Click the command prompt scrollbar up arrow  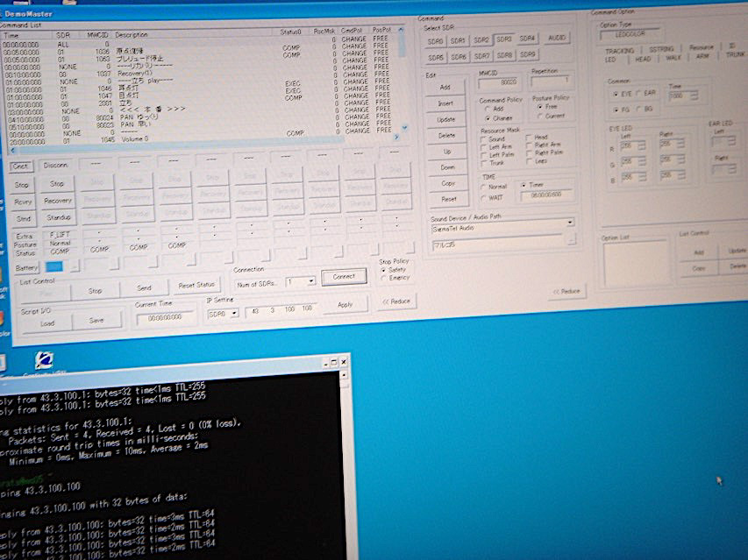pyautogui.click(x=345, y=375)
